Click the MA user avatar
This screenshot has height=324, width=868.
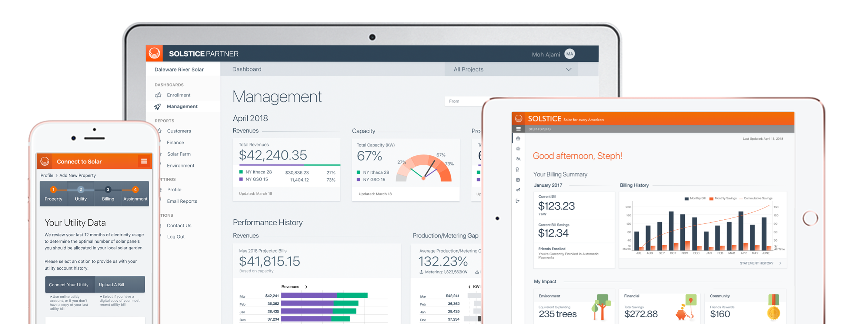(570, 54)
